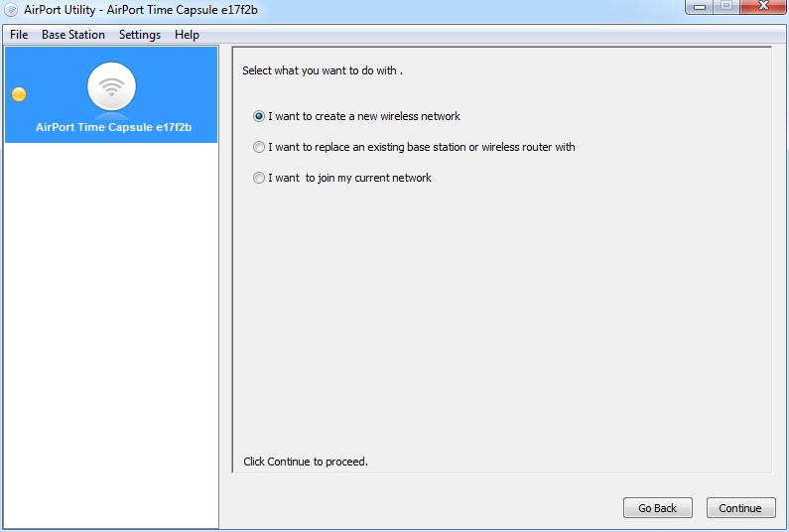Click the amber status indicator light
This screenshot has height=532, width=789.
(x=19, y=94)
